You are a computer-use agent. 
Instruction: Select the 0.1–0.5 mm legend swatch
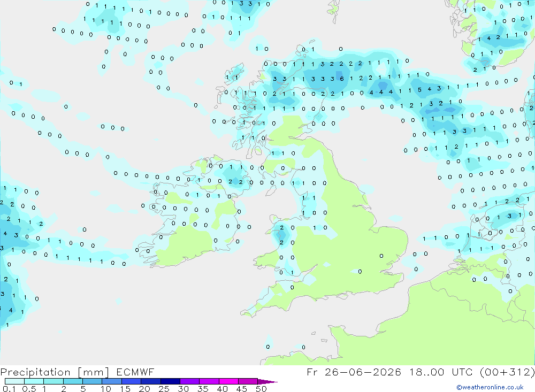(x=14, y=381)
